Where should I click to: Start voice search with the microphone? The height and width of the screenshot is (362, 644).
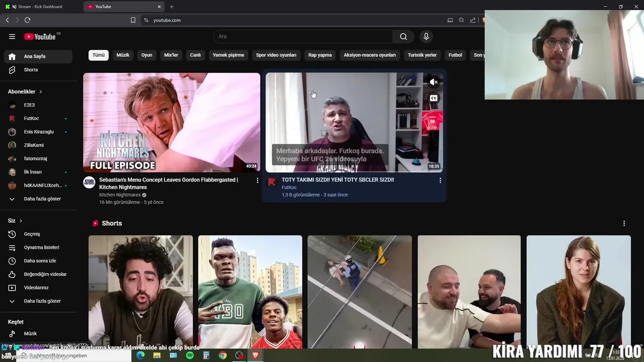[x=426, y=36]
